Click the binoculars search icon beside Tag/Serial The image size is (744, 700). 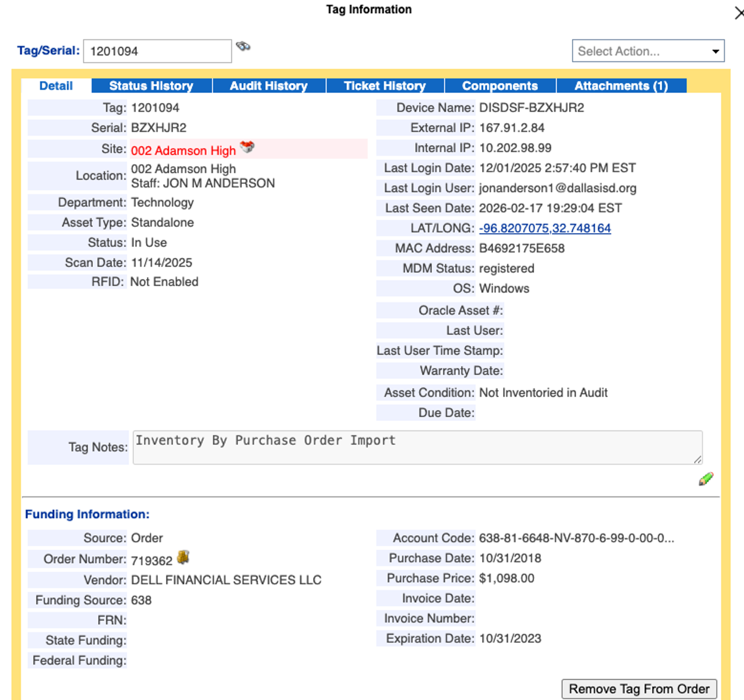click(243, 46)
